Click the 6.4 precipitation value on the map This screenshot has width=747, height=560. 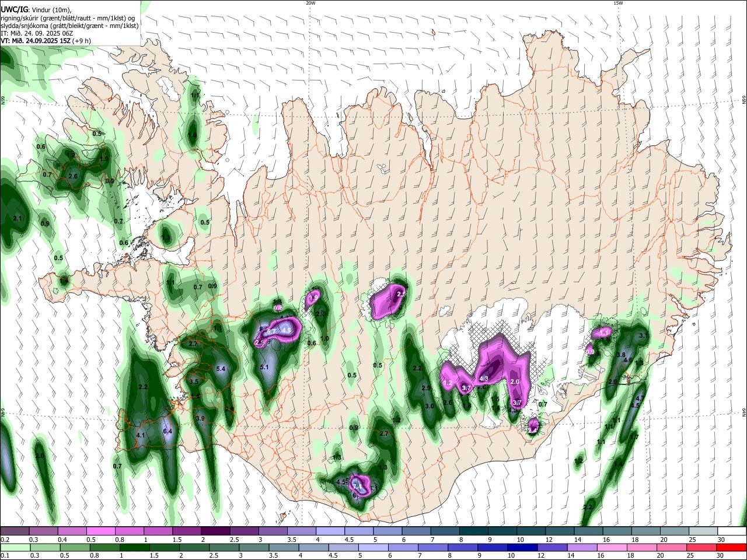[x=168, y=431]
